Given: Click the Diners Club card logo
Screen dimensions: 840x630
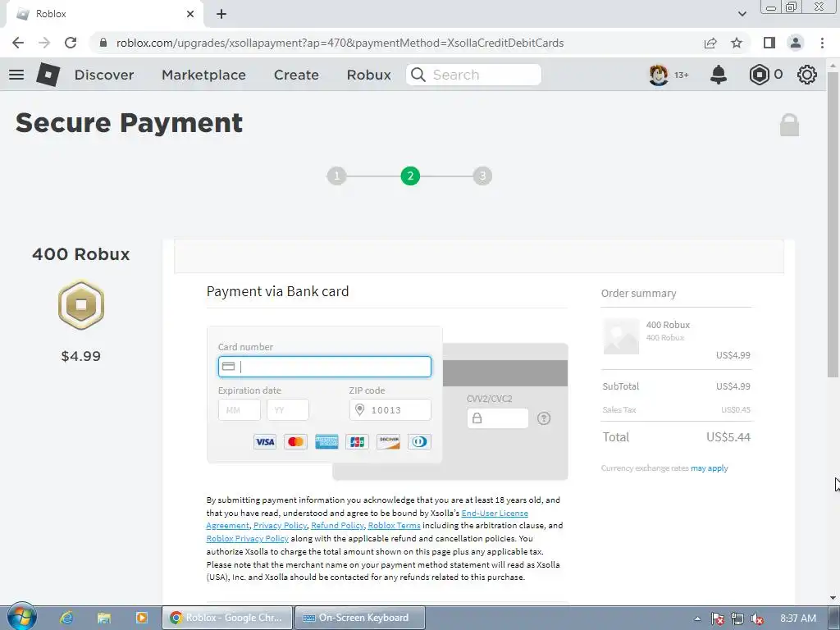Looking at the screenshot, I should click(419, 442).
